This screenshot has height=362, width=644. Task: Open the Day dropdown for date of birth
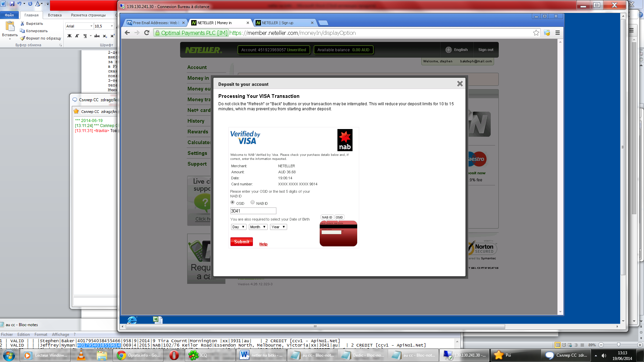coord(239,227)
